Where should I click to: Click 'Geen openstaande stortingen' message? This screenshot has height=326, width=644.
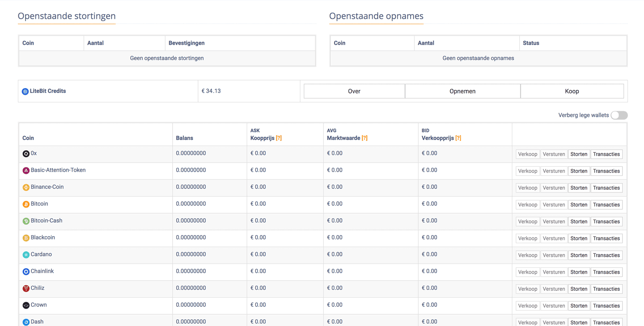167,58
